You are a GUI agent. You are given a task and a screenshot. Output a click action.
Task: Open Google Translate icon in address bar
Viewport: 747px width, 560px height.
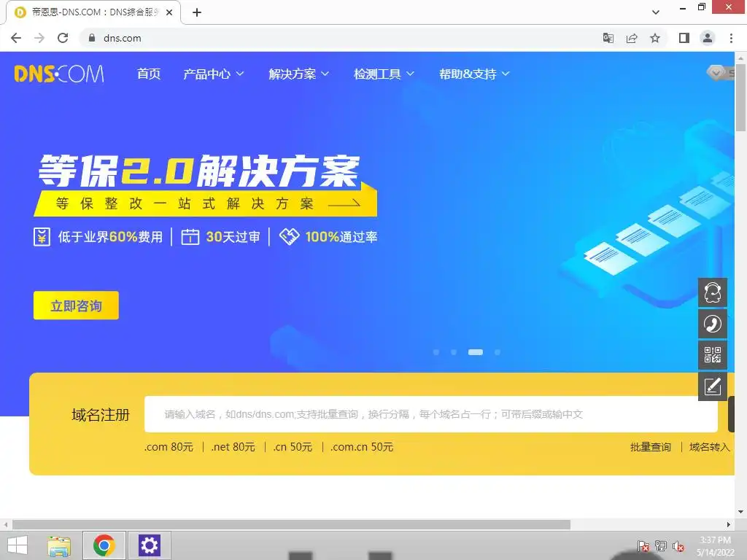tap(608, 38)
